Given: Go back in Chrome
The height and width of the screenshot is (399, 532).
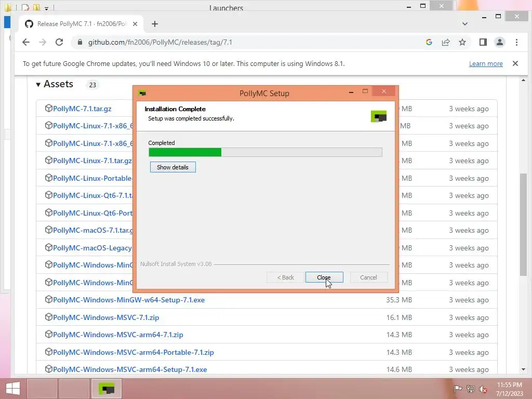Looking at the screenshot, I should click(26, 42).
